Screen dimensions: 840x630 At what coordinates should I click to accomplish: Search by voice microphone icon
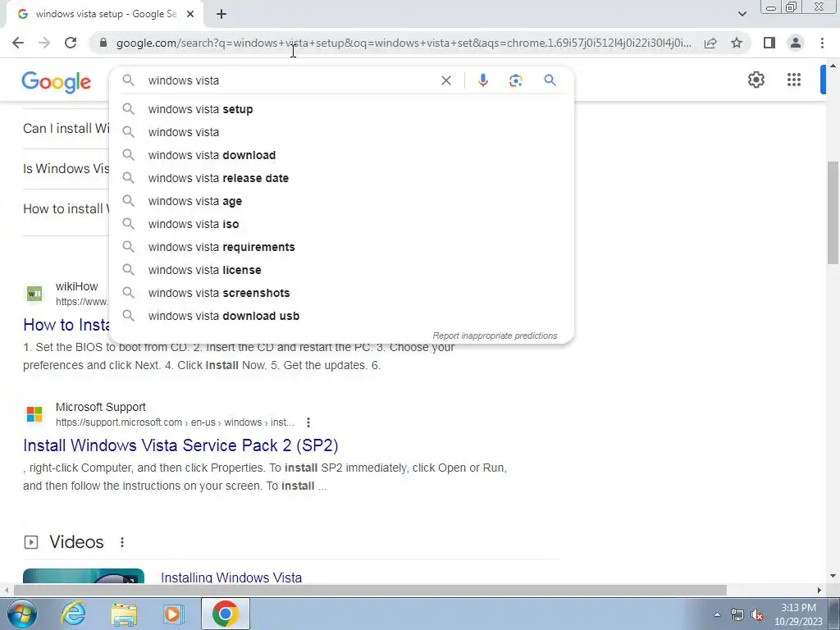[482, 80]
